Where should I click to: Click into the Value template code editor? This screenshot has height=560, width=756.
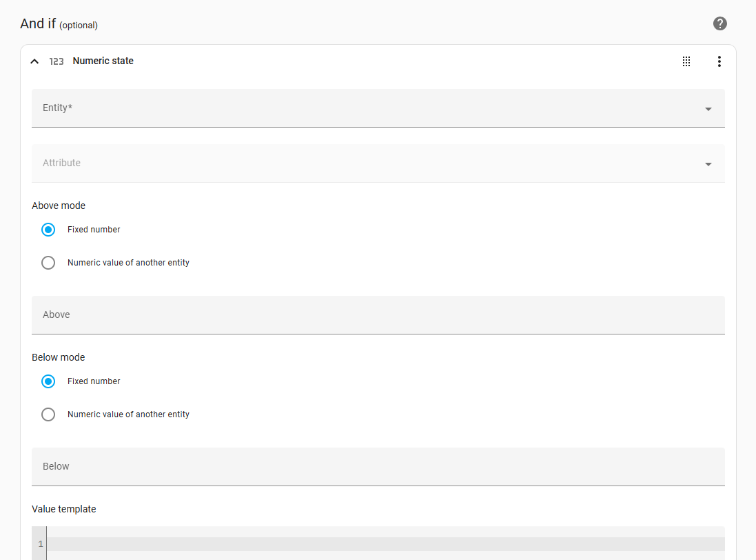coord(386,544)
